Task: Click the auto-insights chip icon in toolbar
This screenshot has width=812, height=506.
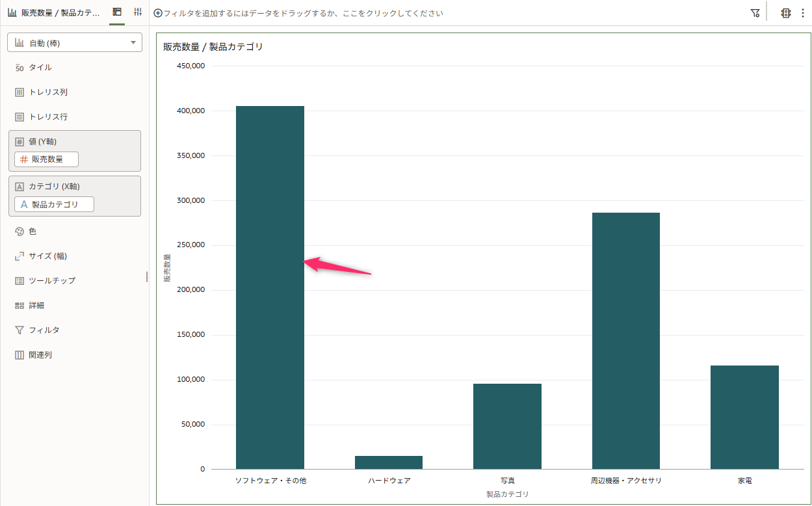Action: point(786,13)
